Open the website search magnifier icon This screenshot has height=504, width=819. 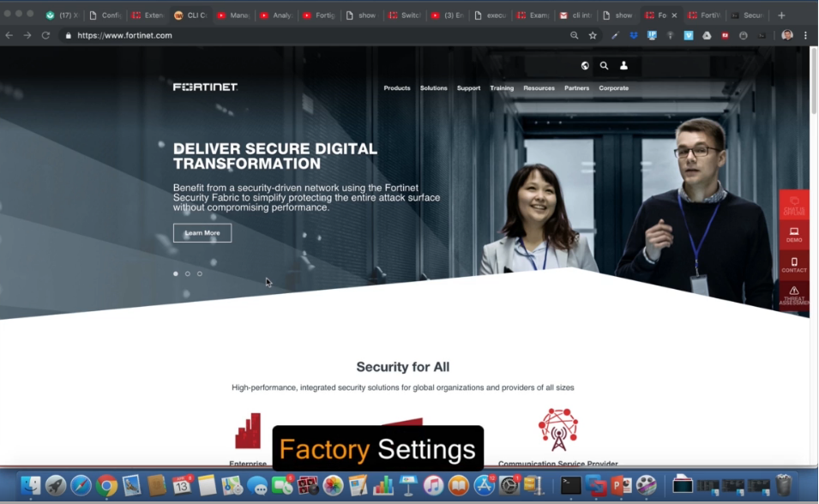click(604, 66)
